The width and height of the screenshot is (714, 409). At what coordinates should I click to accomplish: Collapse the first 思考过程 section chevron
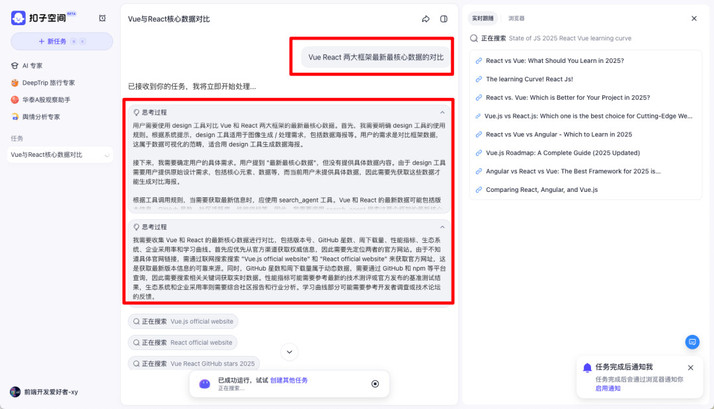[x=442, y=112]
